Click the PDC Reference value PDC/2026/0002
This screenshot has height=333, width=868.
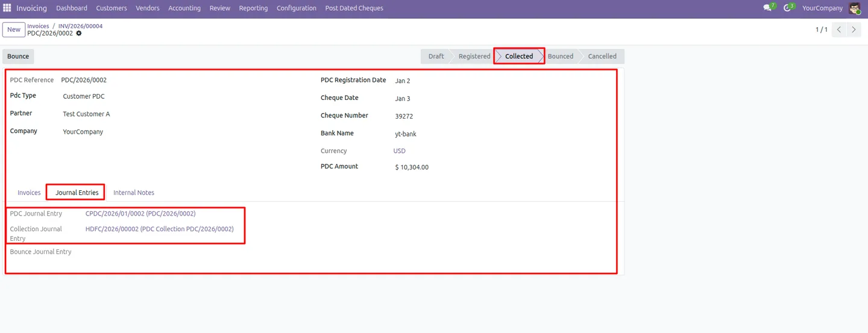[84, 79]
